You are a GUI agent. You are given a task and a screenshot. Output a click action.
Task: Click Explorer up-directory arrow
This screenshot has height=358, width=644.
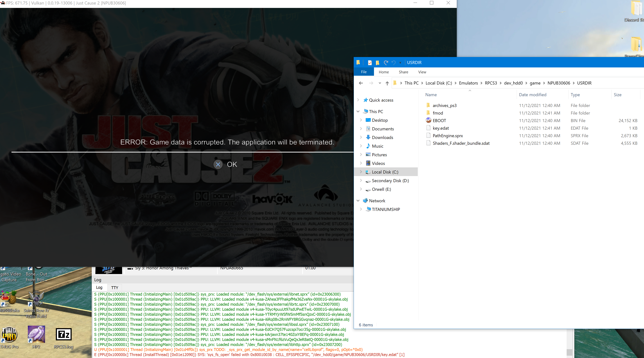(x=387, y=83)
